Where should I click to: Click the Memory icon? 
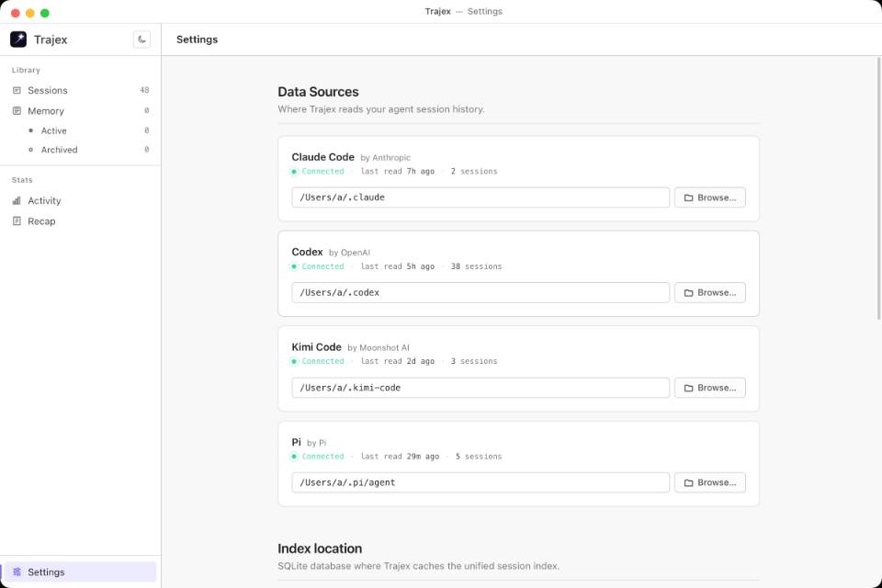pyautogui.click(x=17, y=111)
